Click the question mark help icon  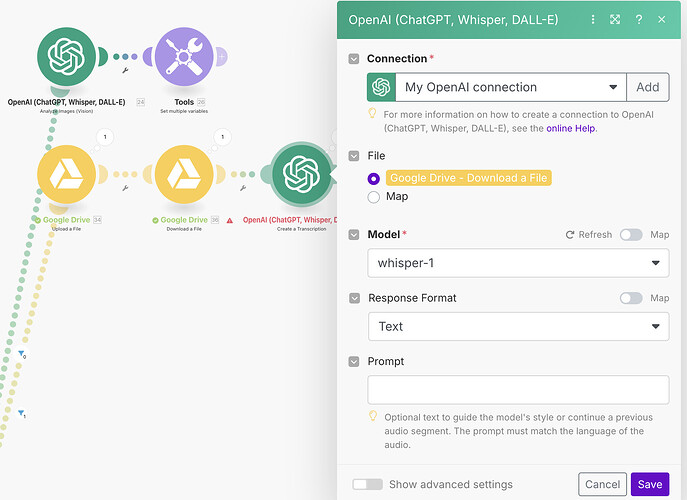(638, 19)
